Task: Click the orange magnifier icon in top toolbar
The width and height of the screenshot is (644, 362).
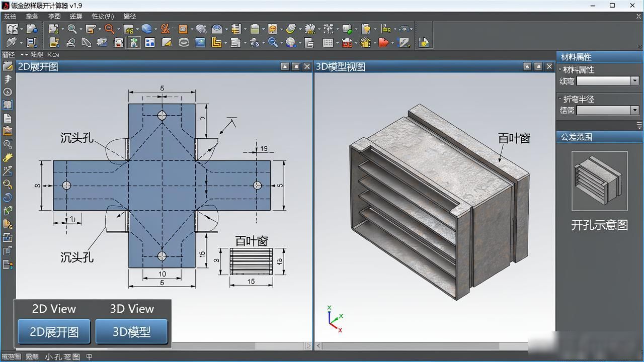Action: pos(109,29)
